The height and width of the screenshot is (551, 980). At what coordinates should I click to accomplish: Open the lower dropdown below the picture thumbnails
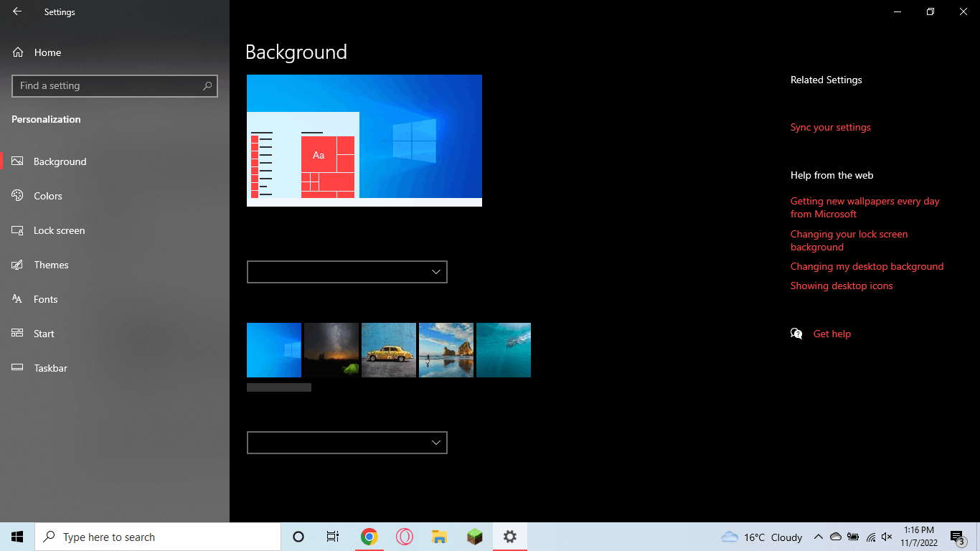coord(347,443)
